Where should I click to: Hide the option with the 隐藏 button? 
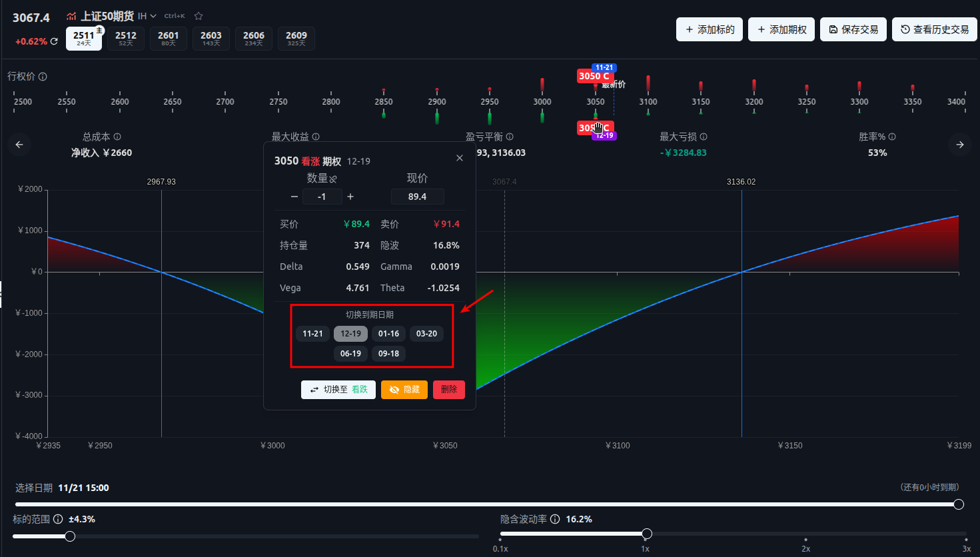click(x=404, y=390)
